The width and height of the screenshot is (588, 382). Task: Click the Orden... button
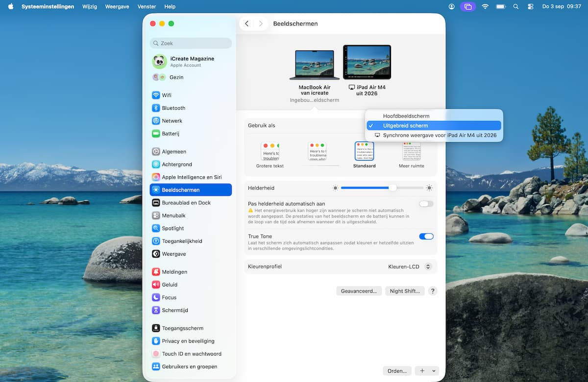coord(397,371)
